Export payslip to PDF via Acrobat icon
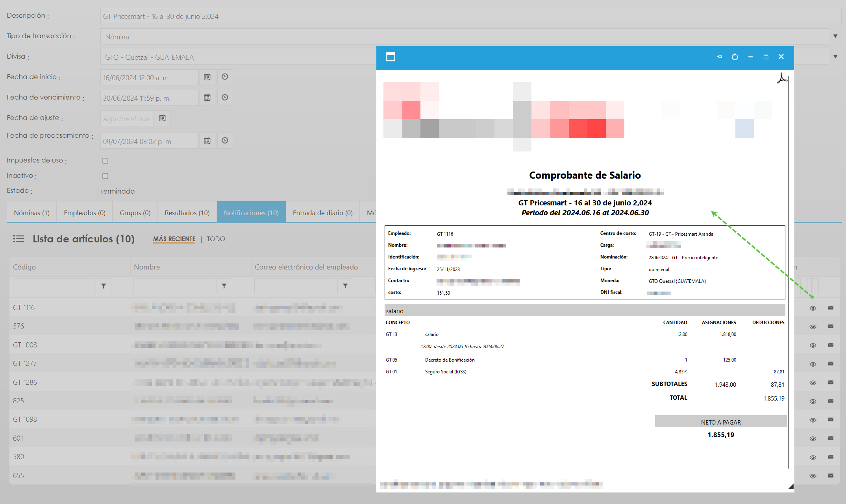846x504 pixels. click(x=782, y=78)
